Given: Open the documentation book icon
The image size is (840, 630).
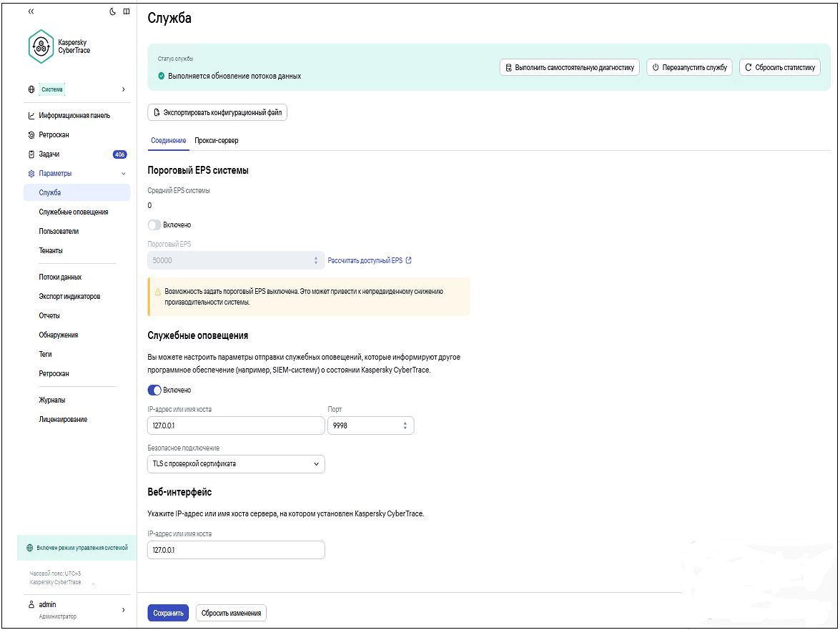Looking at the screenshot, I should click(127, 11).
